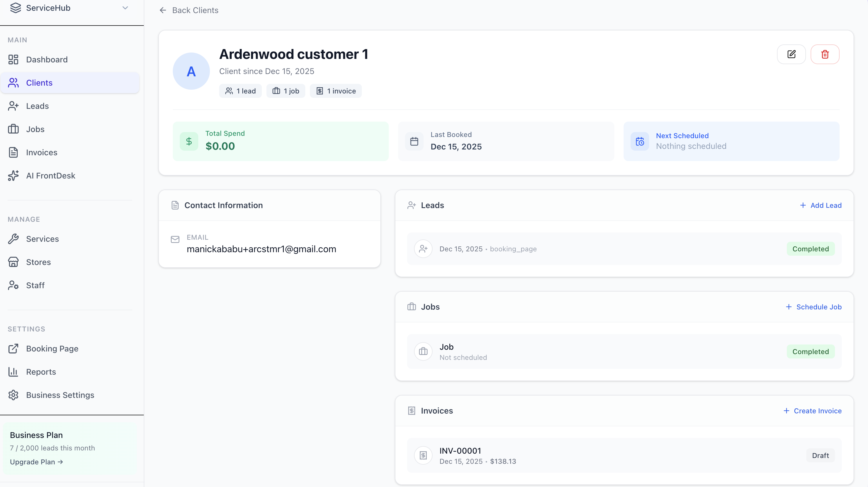The image size is (868, 487).
Task: Go to Leads in sidebar
Action: click(37, 106)
